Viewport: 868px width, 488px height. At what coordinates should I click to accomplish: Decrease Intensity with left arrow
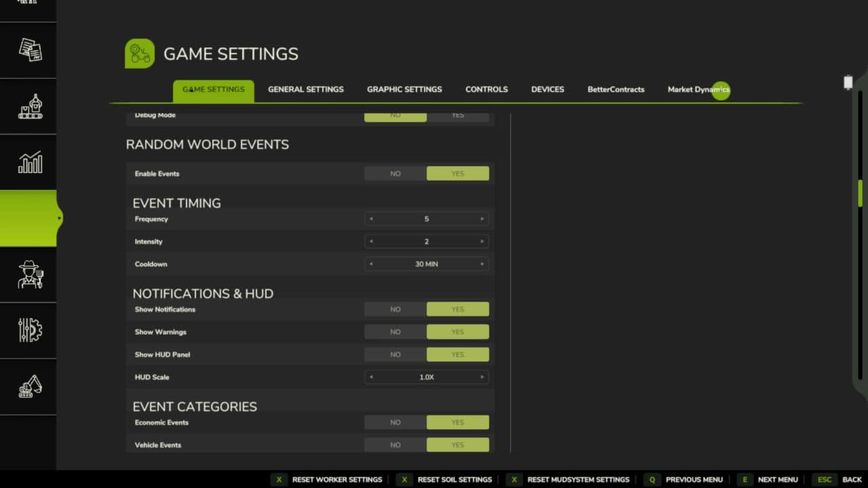click(x=371, y=241)
